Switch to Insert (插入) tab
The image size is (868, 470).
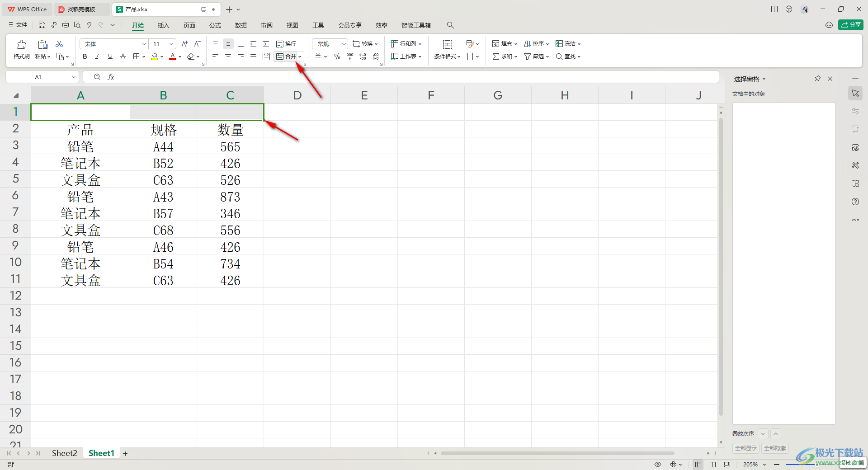163,25
